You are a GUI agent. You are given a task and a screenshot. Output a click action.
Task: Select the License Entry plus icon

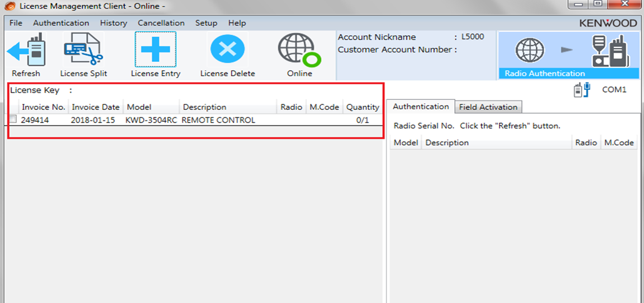click(x=155, y=49)
